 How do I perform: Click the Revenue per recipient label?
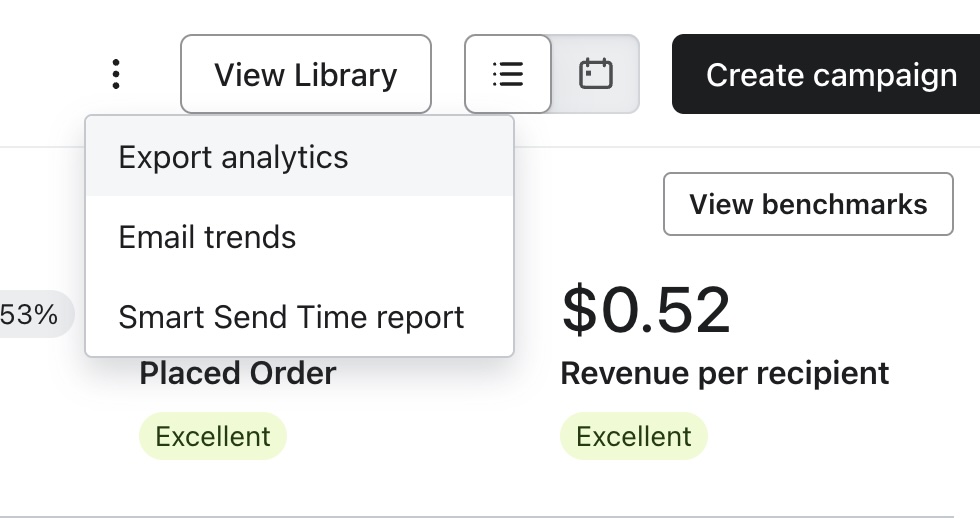[725, 374]
